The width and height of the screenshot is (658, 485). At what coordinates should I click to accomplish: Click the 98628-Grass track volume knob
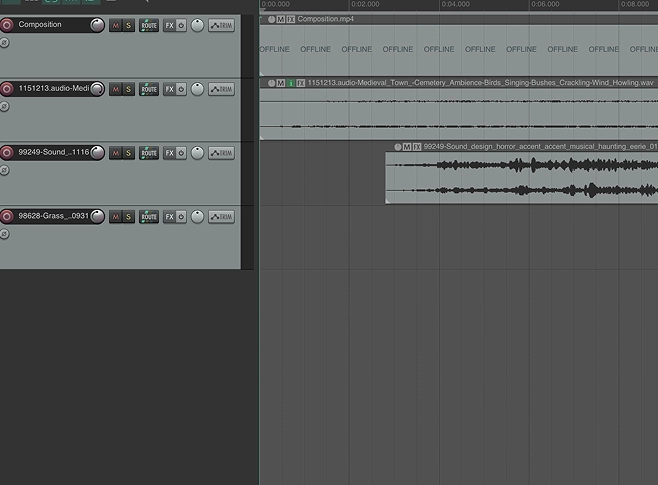click(97, 216)
